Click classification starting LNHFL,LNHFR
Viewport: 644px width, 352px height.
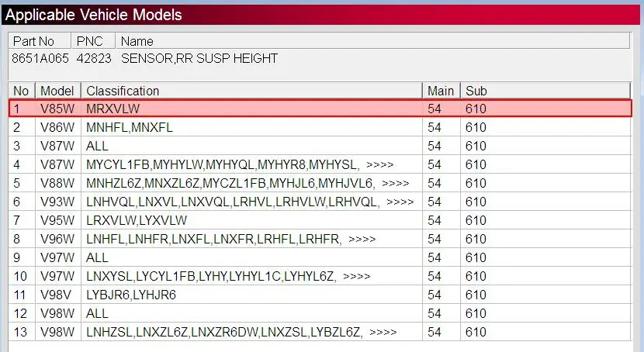pos(213,239)
